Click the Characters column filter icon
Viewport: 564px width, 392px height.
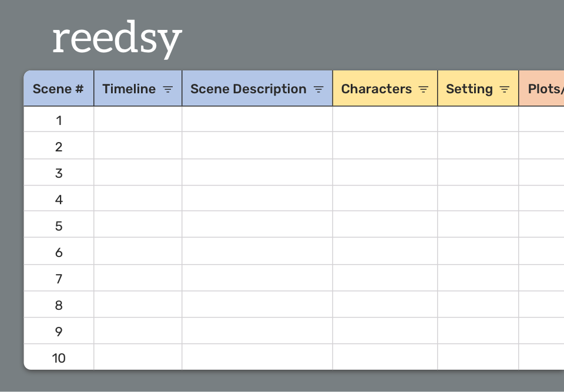point(424,89)
